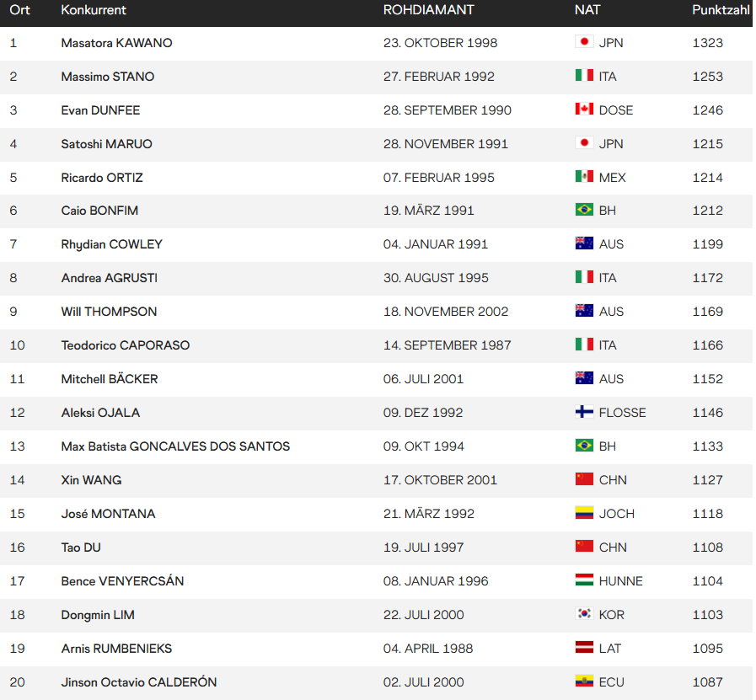Click the Ecuador flag beside ECU

pos(584,681)
